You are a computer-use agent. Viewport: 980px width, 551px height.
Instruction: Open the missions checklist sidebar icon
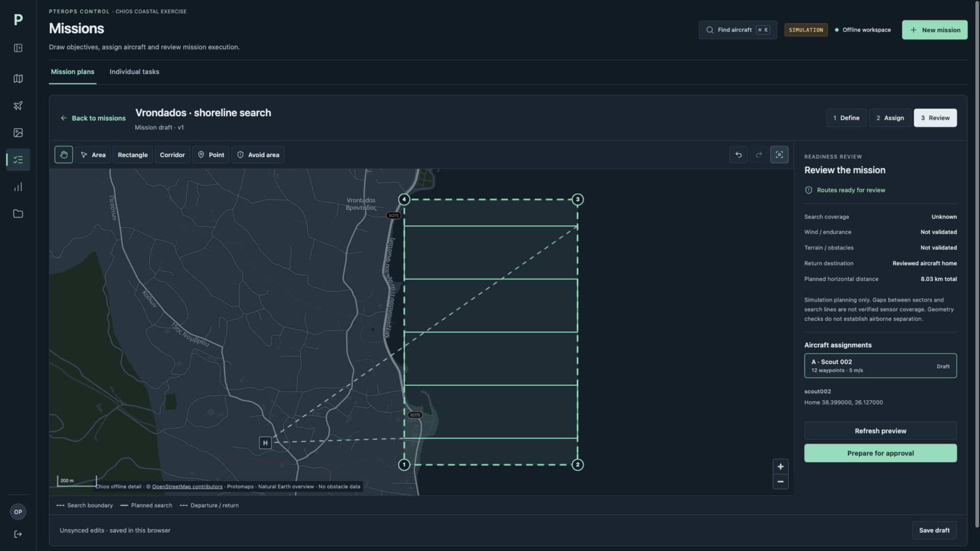(18, 160)
